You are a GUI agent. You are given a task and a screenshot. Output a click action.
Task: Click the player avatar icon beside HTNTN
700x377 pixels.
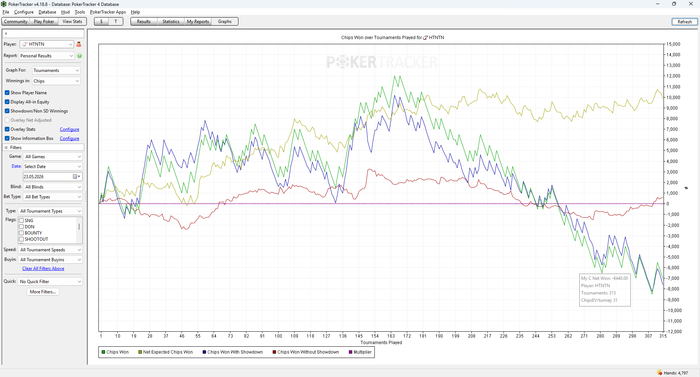point(79,44)
